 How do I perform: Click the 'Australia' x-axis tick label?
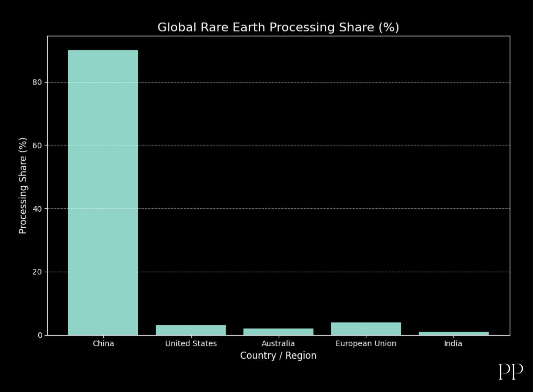click(x=278, y=343)
